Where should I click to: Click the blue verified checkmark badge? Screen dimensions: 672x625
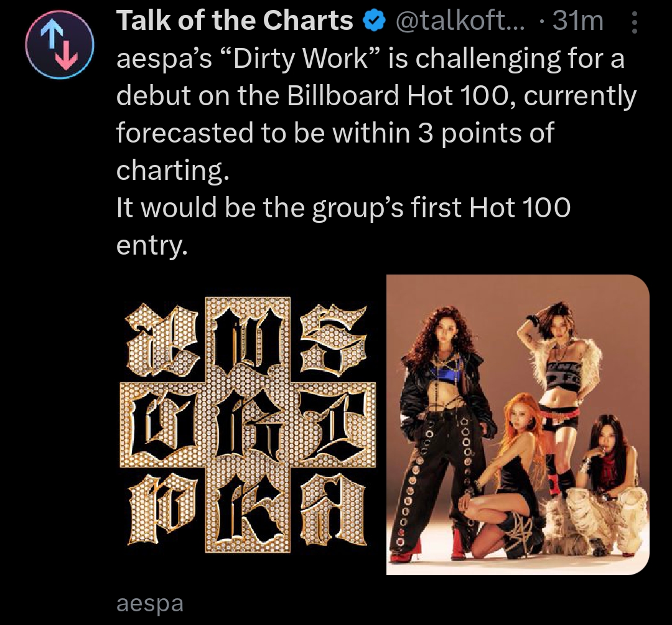[x=374, y=21]
